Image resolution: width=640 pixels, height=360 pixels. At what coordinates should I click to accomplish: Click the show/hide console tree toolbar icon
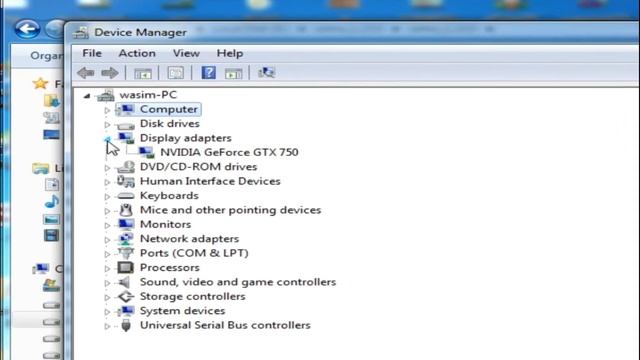pos(143,73)
